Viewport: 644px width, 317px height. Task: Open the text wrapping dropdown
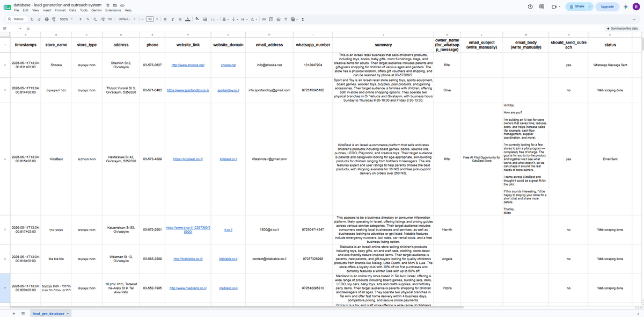tap(244, 19)
